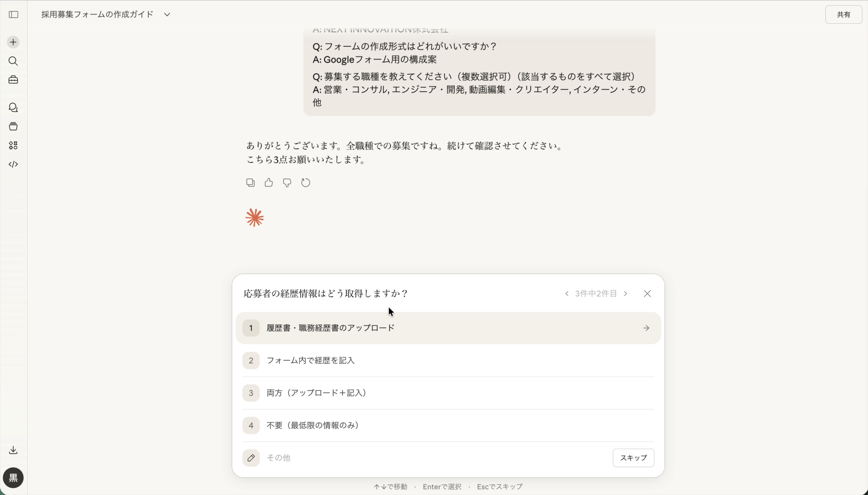868x495 pixels.
Task: Give thumbs down to the response
Action: (x=287, y=183)
